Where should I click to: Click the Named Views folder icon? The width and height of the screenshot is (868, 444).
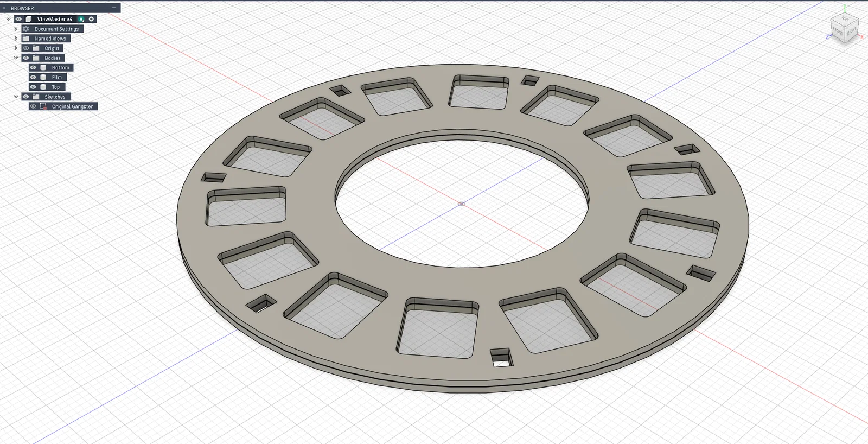pyautogui.click(x=25, y=39)
